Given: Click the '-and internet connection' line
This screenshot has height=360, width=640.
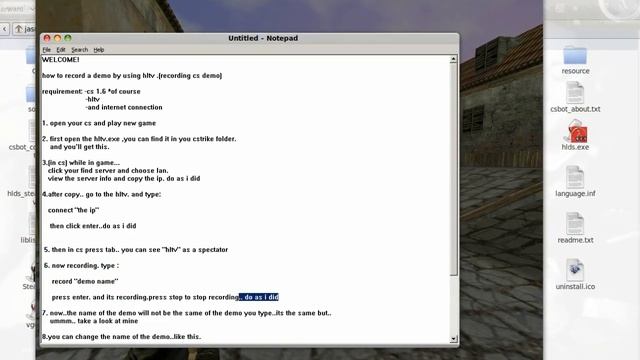Looking at the screenshot, I should tap(124, 107).
